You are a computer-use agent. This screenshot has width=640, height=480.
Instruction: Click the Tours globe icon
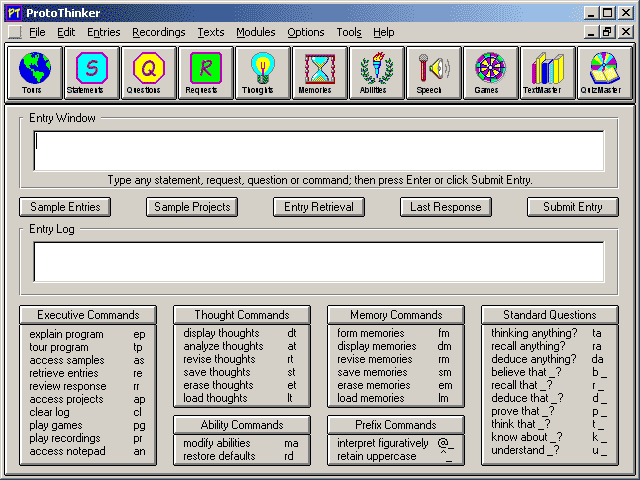point(35,73)
